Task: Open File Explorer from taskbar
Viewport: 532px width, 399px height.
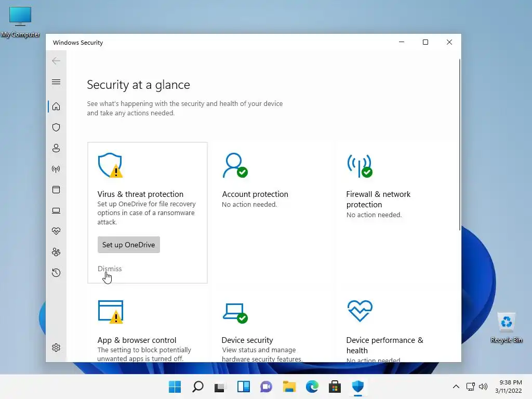Action: [289, 387]
